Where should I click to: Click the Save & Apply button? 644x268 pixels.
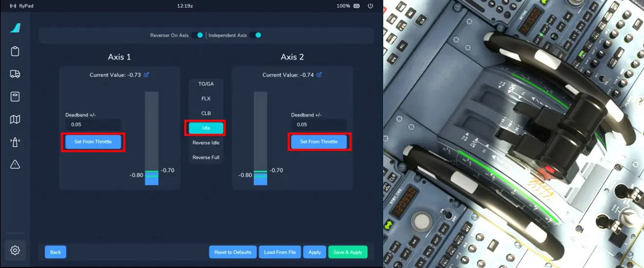pos(348,252)
